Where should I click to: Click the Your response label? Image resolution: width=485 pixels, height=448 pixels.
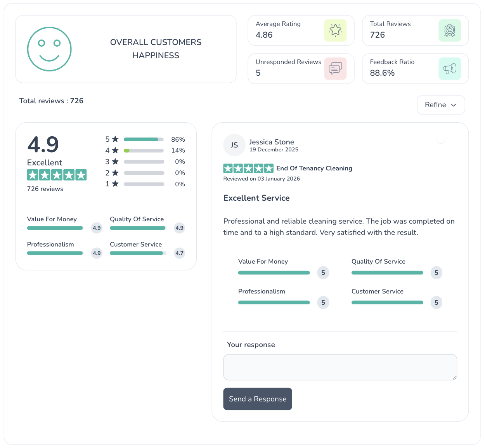click(x=251, y=345)
